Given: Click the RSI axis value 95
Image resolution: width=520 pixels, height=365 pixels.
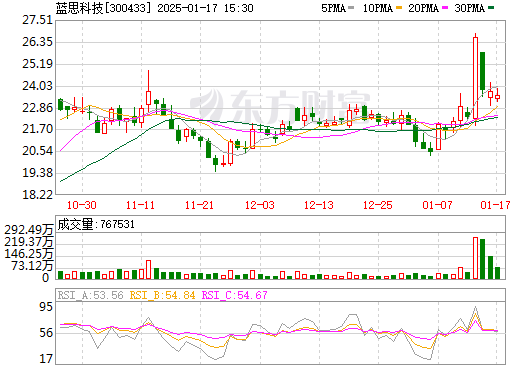Looking at the screenshot, I should pyautogui.click(x=46, y=307).
